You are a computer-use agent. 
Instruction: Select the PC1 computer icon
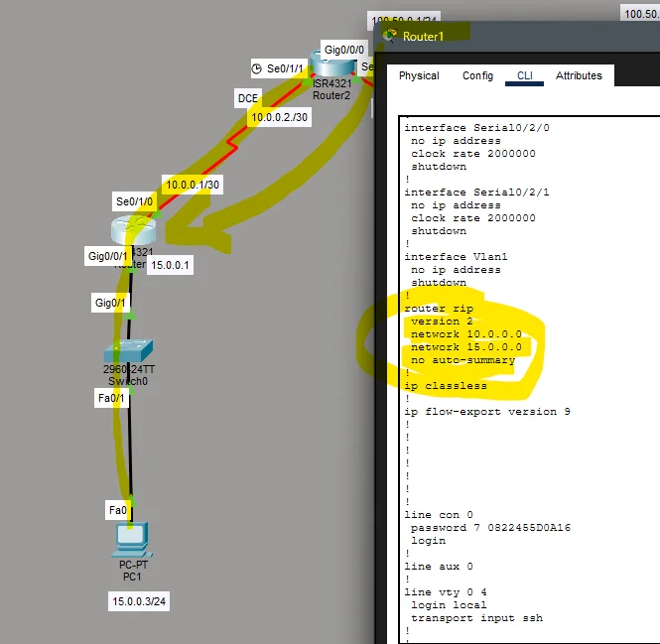click(132, 539)
